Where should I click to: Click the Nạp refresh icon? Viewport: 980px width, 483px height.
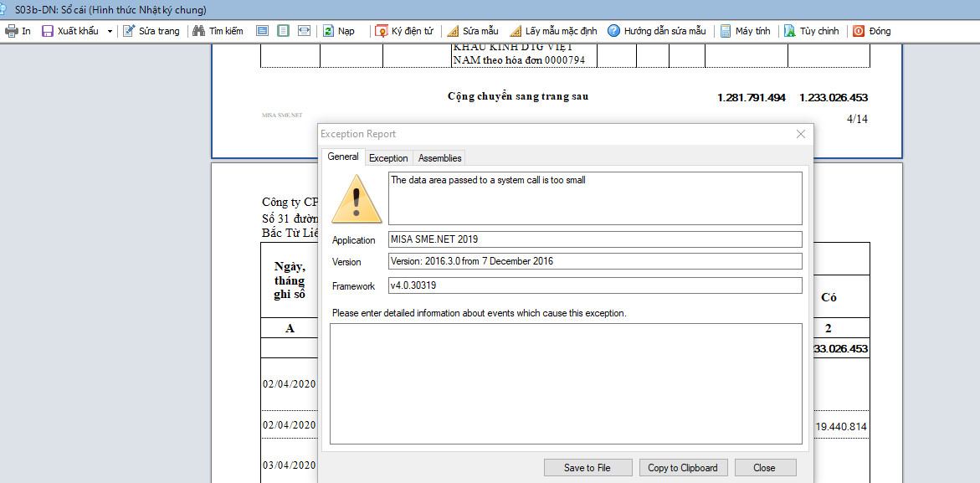(x=329, y=31)
